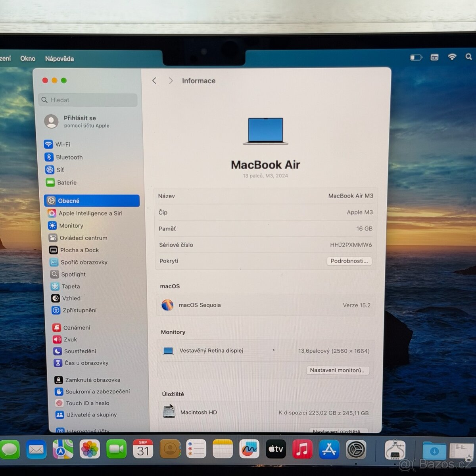Screen dimensions: 476x476
Task: Click Nastavení monitorů… button
Action: click(x=338, y=370)
